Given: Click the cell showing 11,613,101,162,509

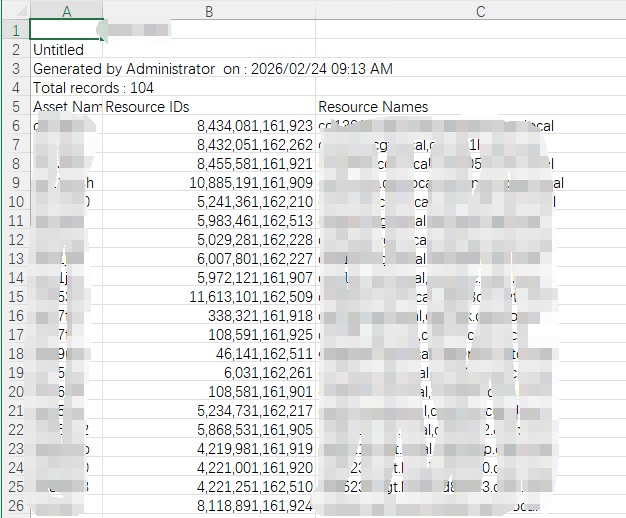Looking at the screenshot, I should [x=250, y=297].
